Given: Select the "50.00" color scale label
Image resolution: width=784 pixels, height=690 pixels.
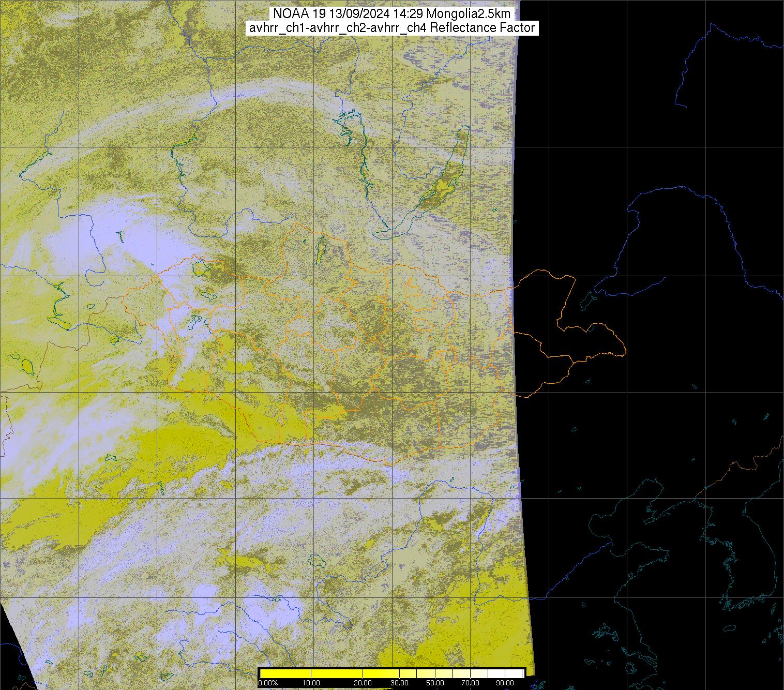Looking at the screenshot, I should (435, 683).
